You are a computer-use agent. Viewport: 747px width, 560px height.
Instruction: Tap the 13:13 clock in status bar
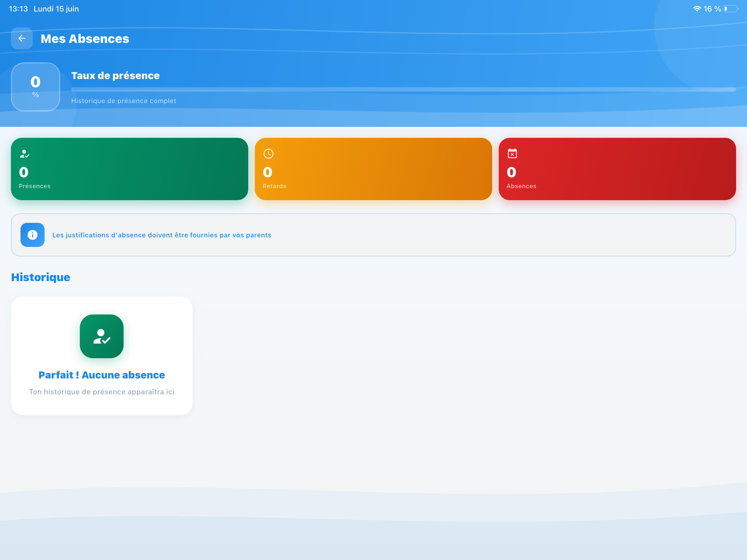coord(18,9)
